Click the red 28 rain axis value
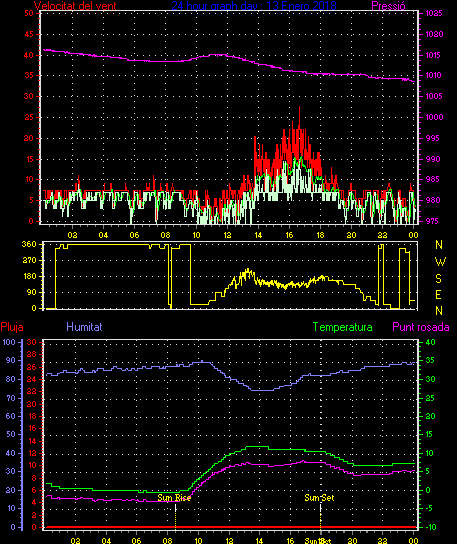 pyautogui.click(x=32, y=355)
